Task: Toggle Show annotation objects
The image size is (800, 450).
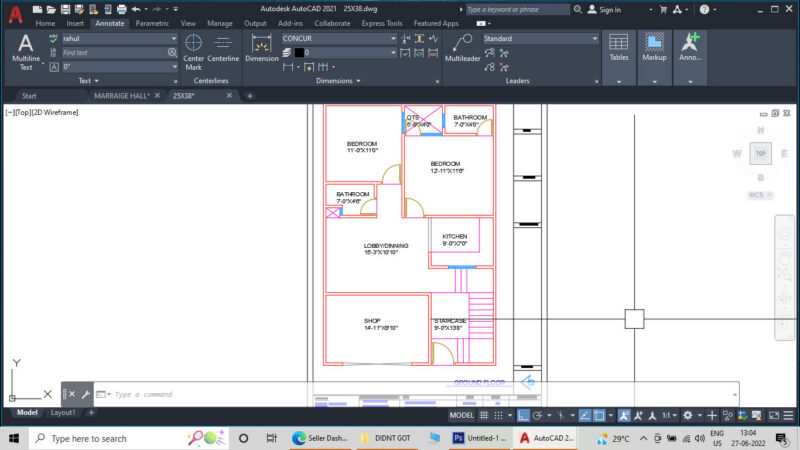Action: pyautogui.click(x=624, y=415)
